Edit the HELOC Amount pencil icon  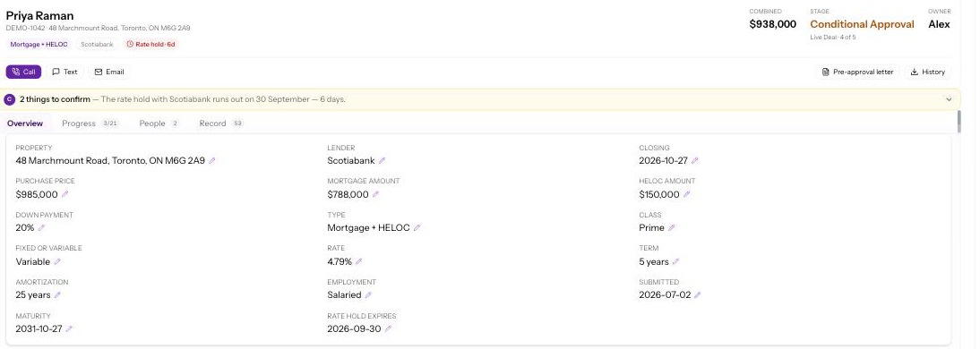(x=686, y=194)
